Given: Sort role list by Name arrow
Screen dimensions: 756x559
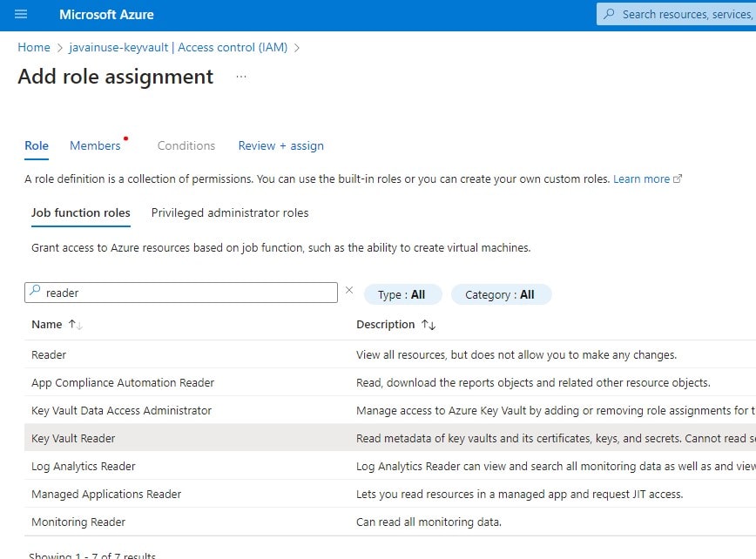Looking at the screenshot, I should coord(75,325).
